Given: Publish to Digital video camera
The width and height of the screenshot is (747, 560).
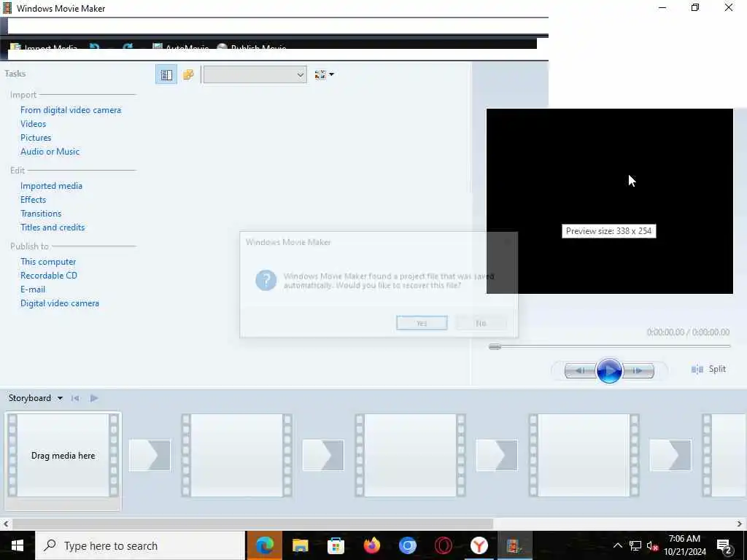Looking at the screenshot, I should click(x=60, y=303).
